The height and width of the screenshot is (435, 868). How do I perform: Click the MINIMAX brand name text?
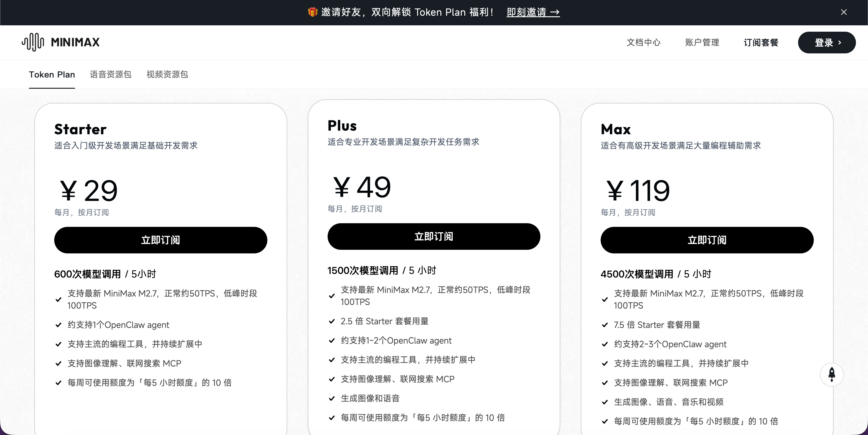(75, 43)
